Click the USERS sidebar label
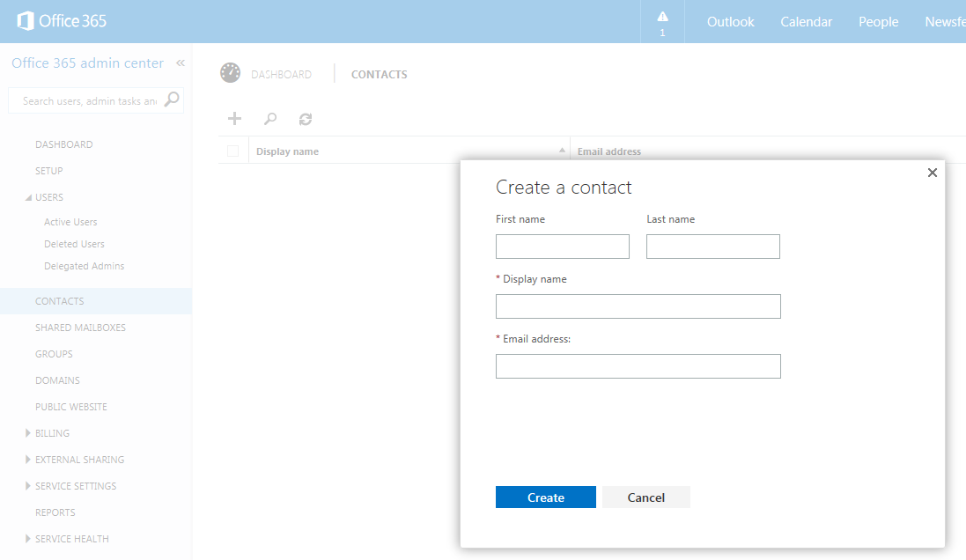Screen dimensions: 966x560 pyautogui.click(x=49, y=197)
